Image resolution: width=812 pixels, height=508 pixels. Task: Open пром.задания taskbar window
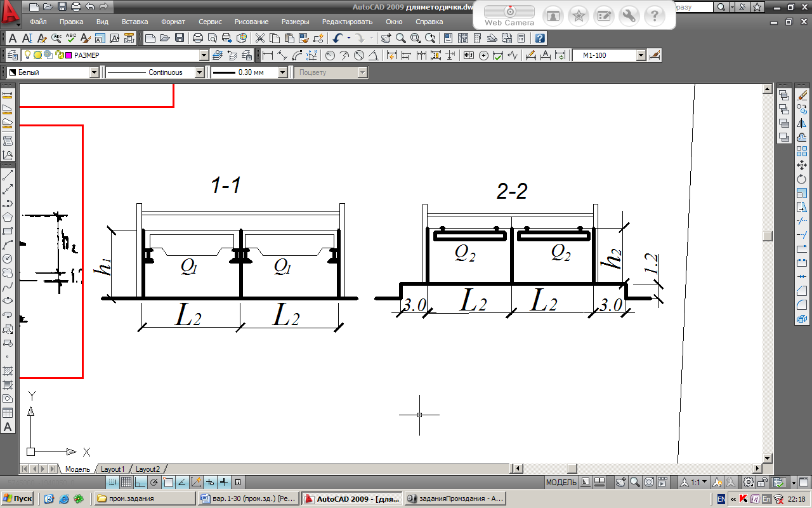(x=145, y=499)
